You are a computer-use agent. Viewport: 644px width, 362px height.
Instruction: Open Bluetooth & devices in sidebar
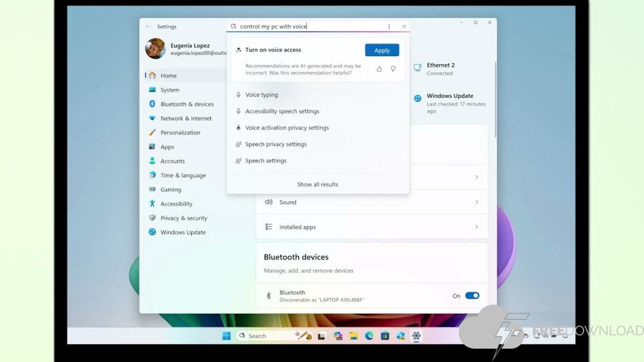[x=187, y=104]
